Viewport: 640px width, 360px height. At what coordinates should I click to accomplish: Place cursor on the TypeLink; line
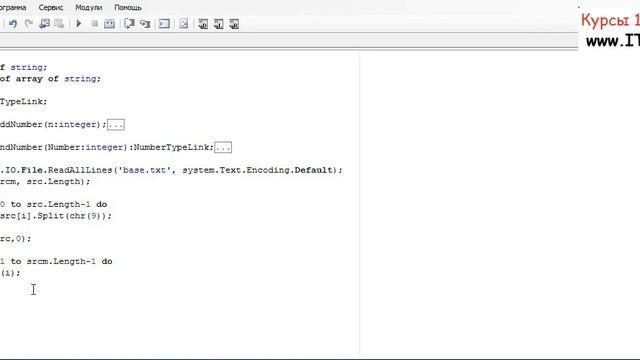point(23,102)
